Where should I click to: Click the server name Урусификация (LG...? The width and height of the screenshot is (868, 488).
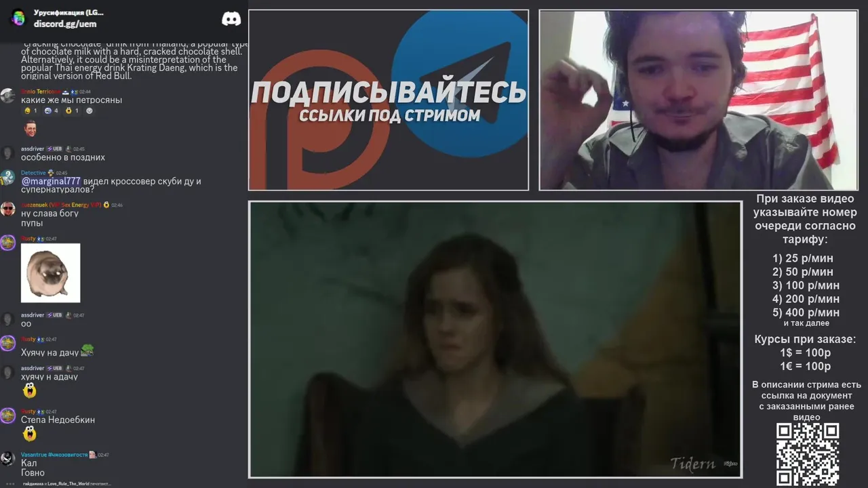tap(68, 12)
